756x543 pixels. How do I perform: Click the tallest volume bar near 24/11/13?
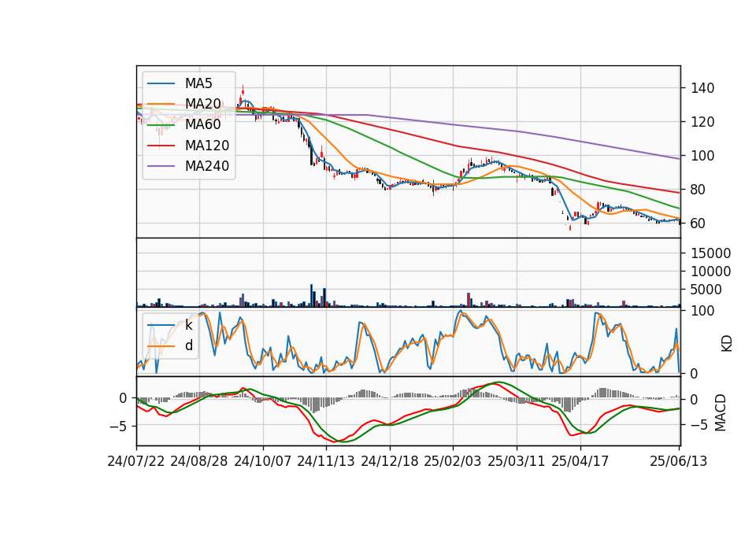click(x=312, y=295)
